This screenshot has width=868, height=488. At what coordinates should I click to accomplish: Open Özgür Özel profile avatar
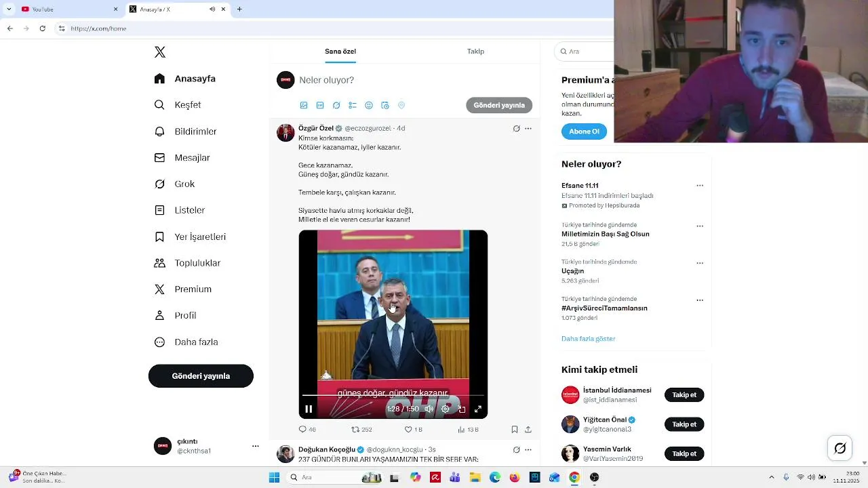point(285,132)
